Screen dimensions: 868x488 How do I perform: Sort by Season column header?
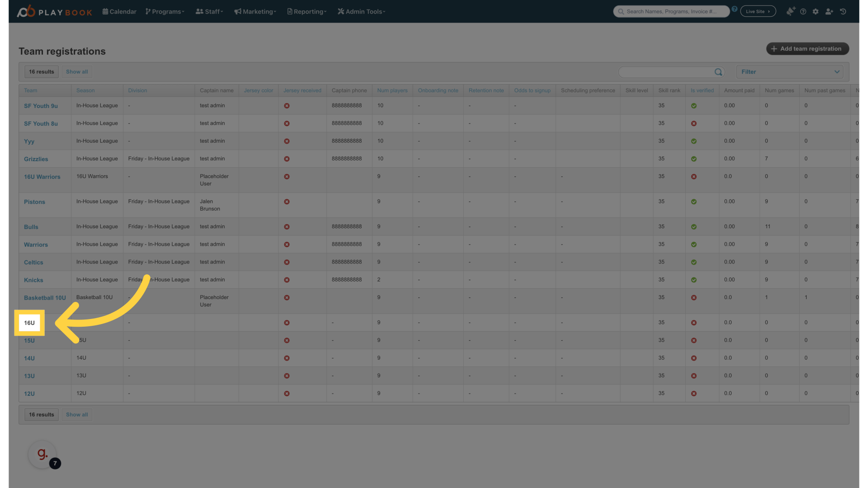(85, 90)
